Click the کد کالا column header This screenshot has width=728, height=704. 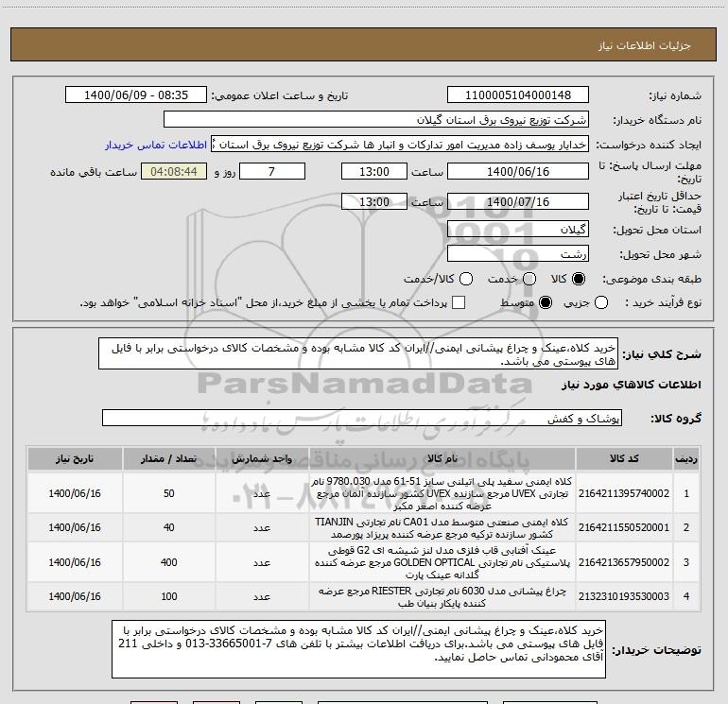pyautogui.click(x=624, y=458)
